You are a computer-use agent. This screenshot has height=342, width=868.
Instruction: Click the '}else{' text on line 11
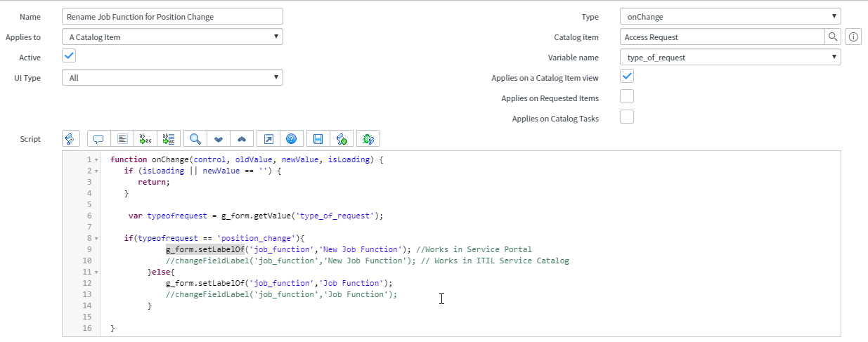coord(161,272)
